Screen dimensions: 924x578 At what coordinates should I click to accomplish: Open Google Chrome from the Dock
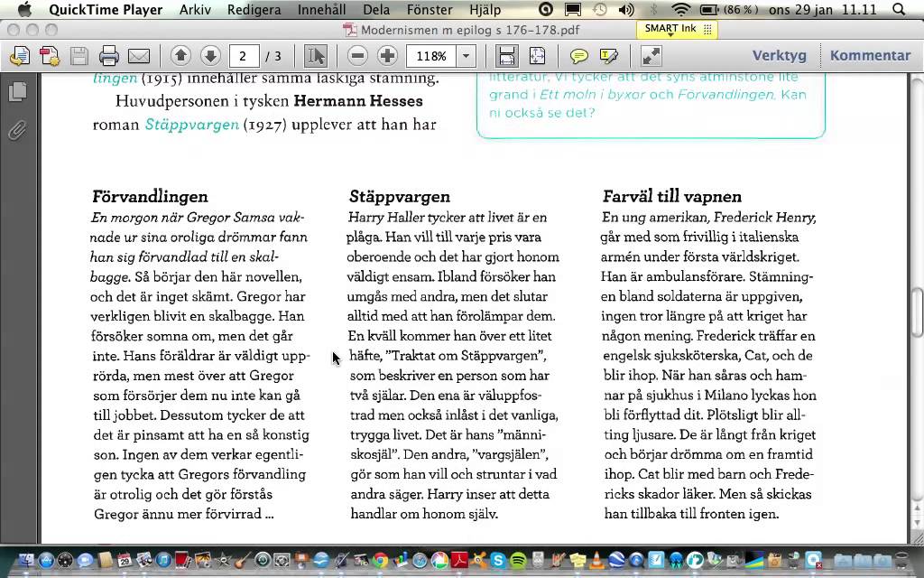pyautogui.click(x=380, y=560)
